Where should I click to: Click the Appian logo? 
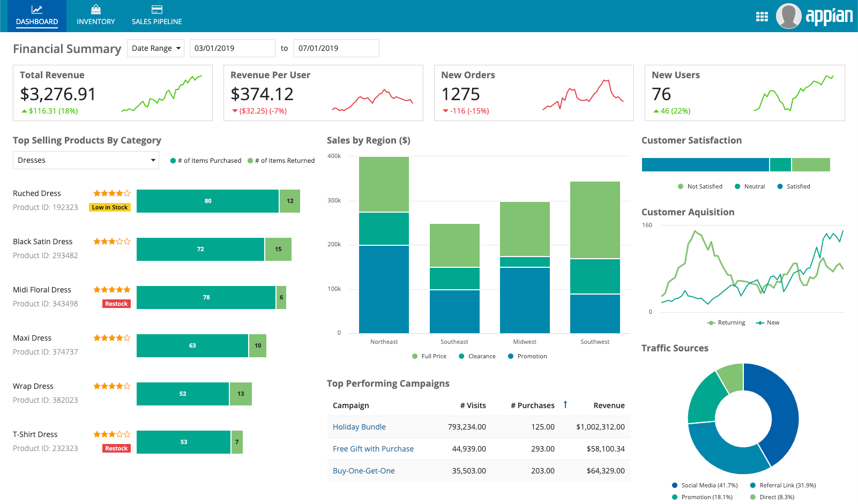(x=829, y=16)
